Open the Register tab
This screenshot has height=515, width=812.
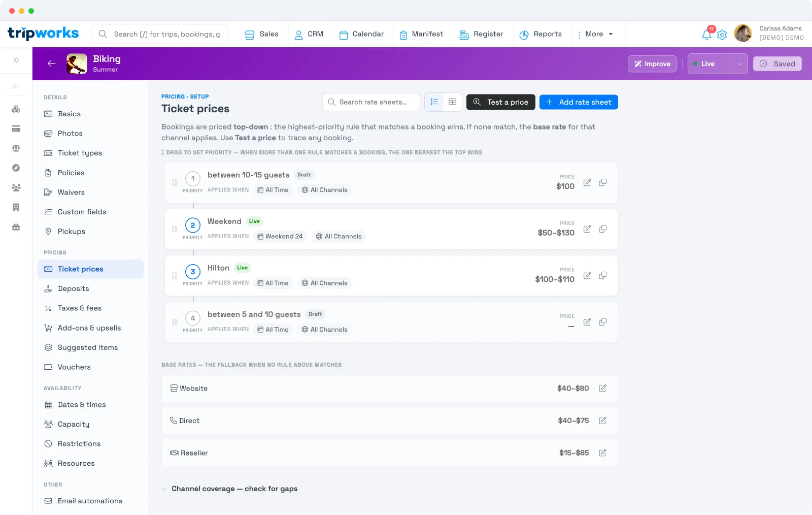coord(481,34)
